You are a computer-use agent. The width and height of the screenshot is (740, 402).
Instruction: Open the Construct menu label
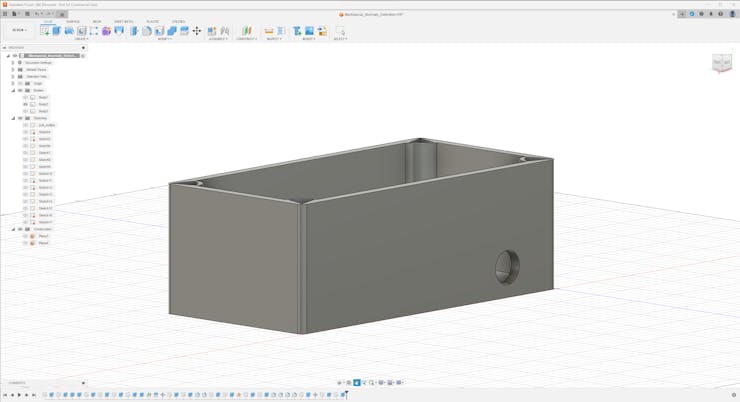246,39
